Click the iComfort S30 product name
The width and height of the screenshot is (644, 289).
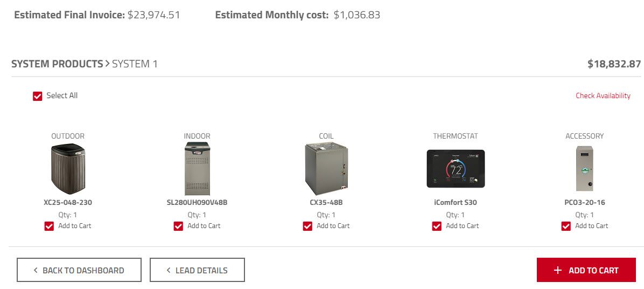[x=456, y=203]
